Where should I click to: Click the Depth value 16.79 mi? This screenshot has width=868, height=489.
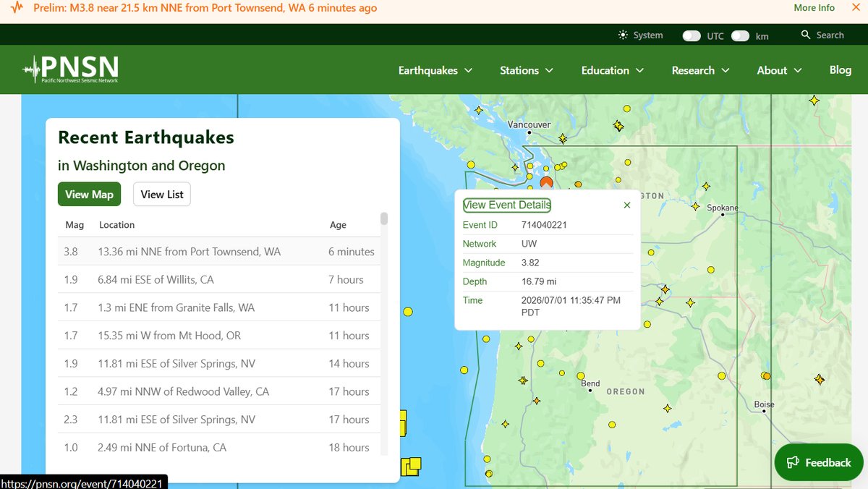point(539,281)
